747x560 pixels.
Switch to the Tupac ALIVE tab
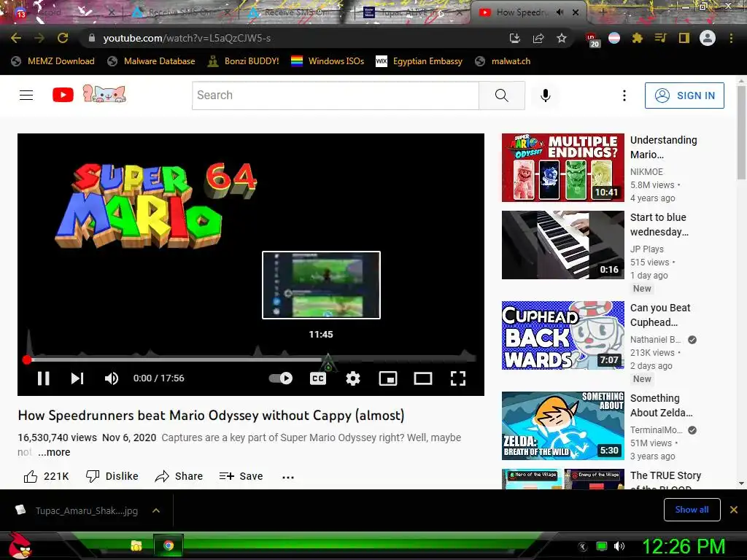coord(412,12)
